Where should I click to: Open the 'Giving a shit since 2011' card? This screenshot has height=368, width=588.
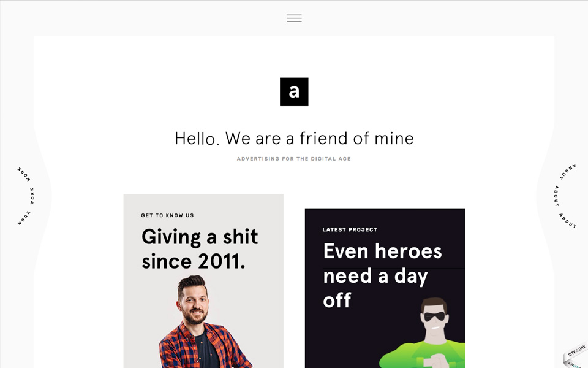(203, 281)
